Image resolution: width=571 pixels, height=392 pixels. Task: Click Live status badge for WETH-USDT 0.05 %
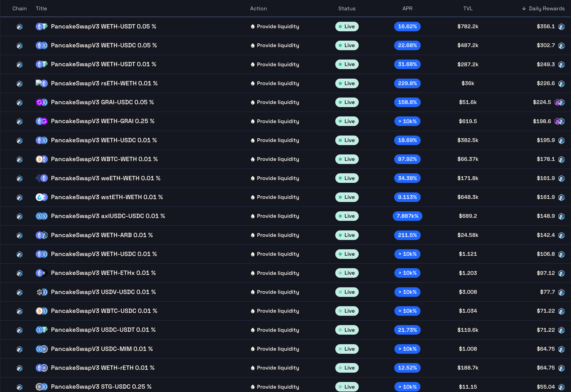pyautogui.click(x=347, y=27)
